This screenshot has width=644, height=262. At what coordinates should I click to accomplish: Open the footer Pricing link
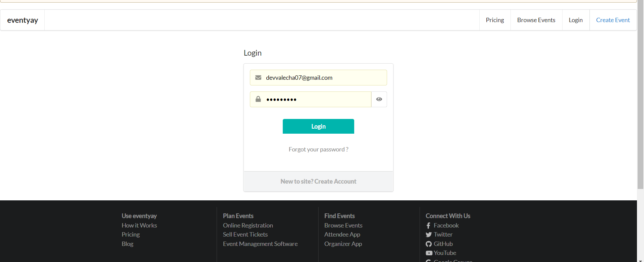tap(130, 235)
